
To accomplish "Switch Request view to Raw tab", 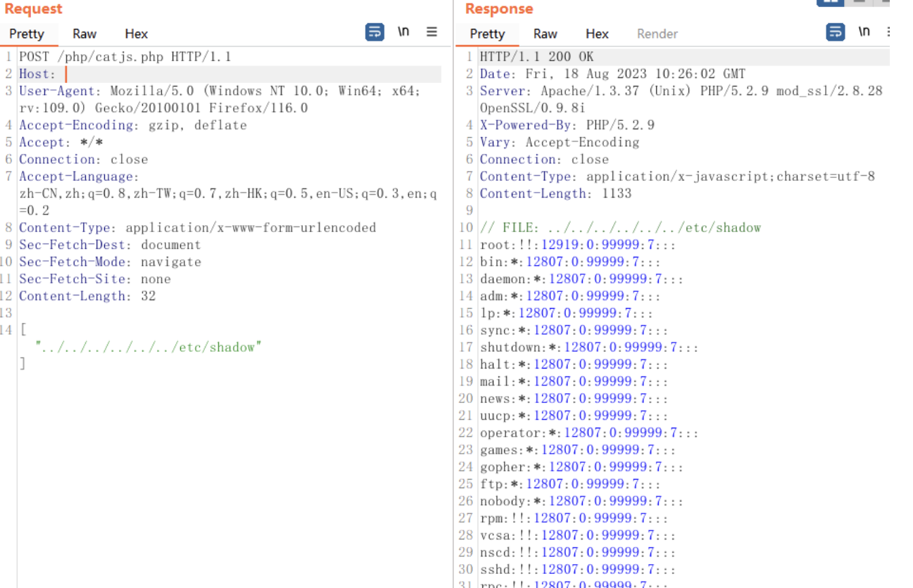I will tap(84, 34).
